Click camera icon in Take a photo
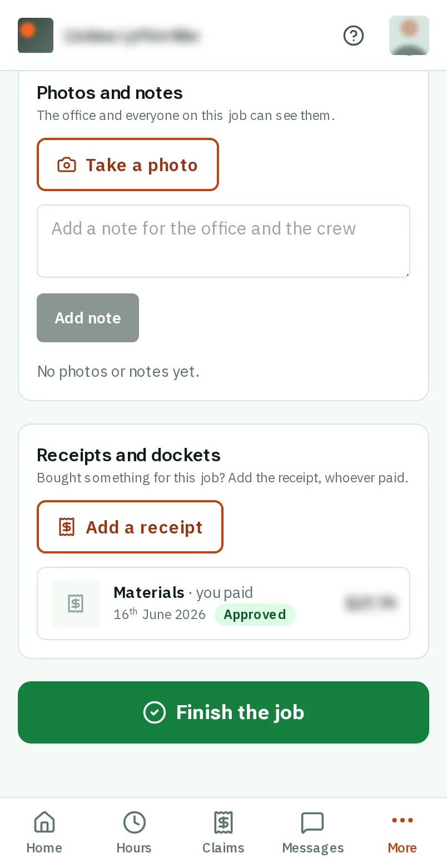Image resolution: width=447 pixels, height=868 pixels. point(67,165)
